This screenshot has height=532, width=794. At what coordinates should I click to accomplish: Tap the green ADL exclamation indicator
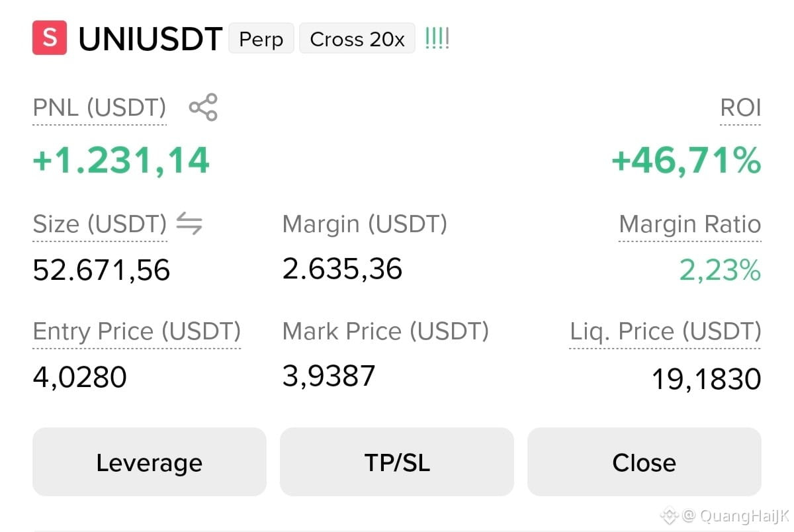click(x=437, y=38)
